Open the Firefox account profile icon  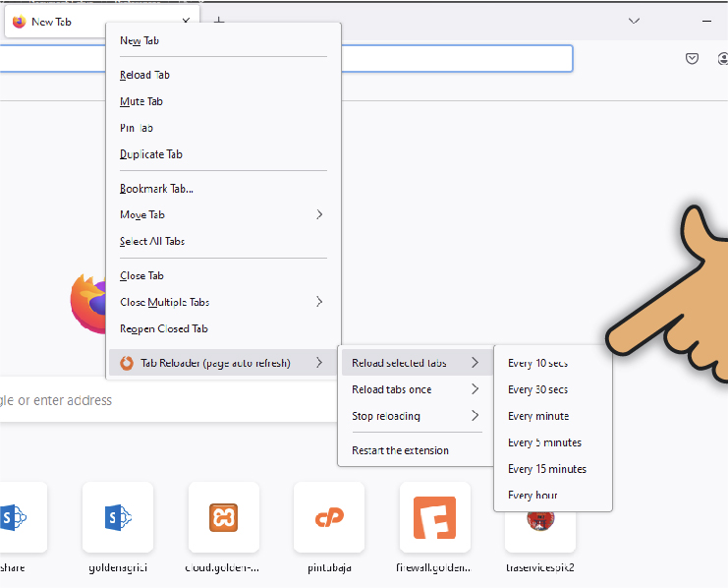coord(722,59)
